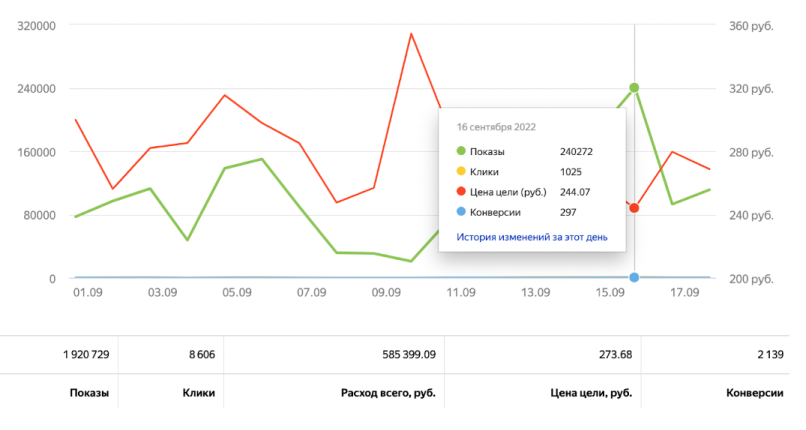The image size is (806, 430).
Task: Click the x-axis date label 17.09
Action: [684, 292]
